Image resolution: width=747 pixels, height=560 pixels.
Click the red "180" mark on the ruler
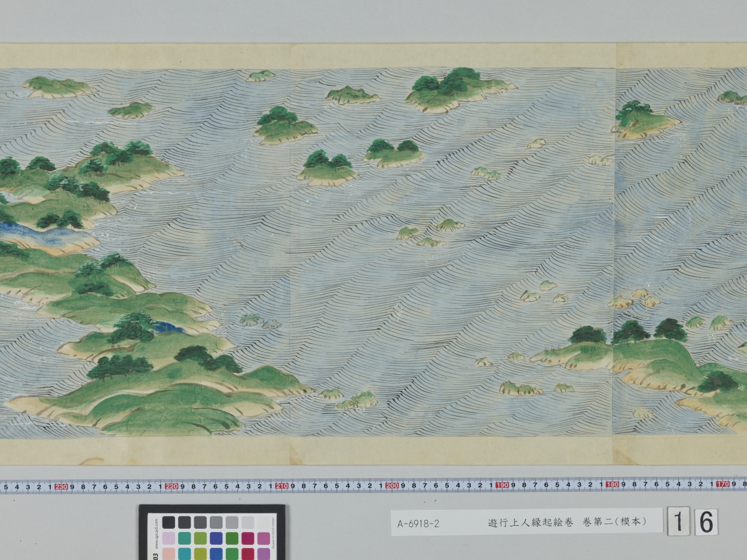click(612, 484)
